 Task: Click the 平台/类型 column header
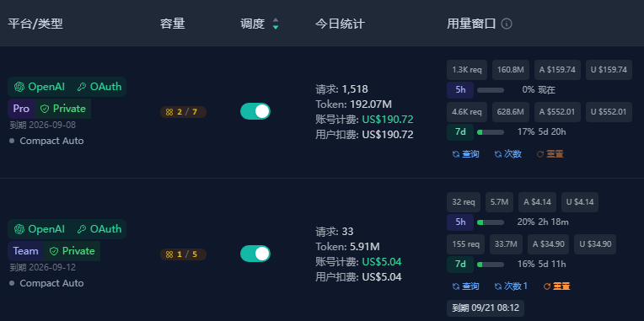point(35,24)
